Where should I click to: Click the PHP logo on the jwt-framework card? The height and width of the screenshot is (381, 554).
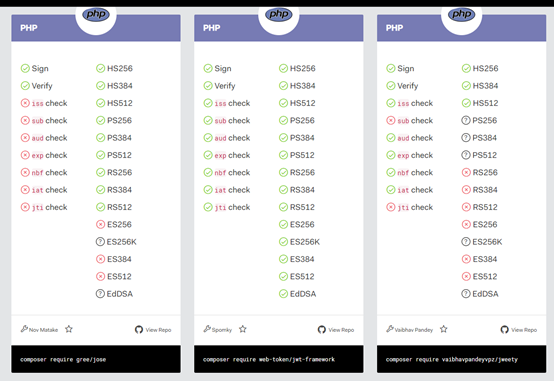click(x=279, y=14)
